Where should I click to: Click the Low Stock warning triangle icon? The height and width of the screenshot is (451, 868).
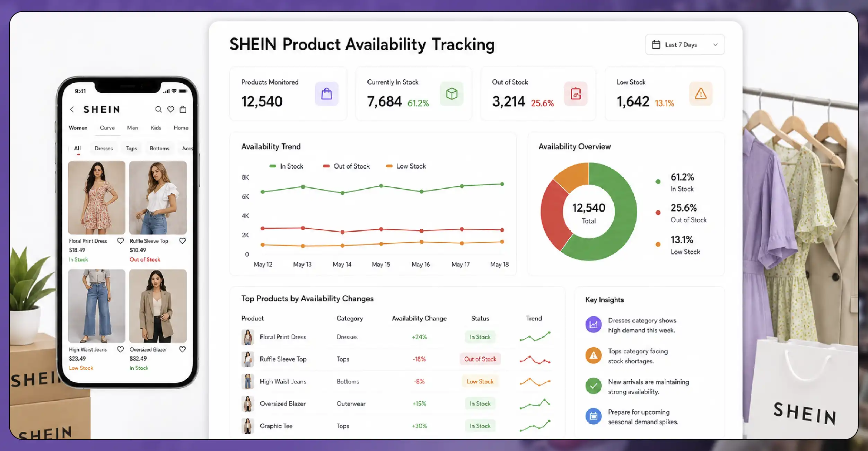[x=701, y=94]
